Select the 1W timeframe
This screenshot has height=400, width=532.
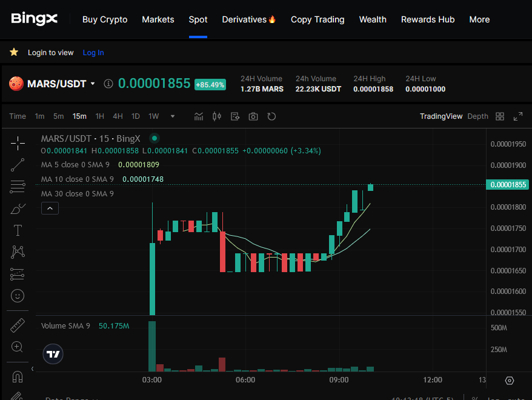(154, 116)
